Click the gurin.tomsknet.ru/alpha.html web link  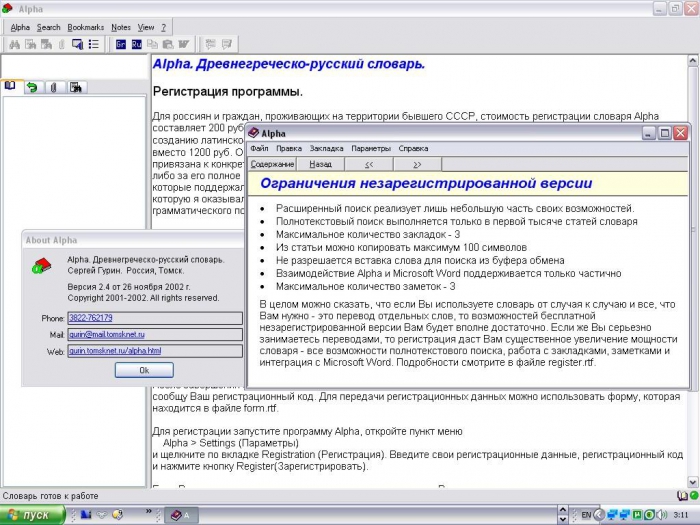point(115,351)
